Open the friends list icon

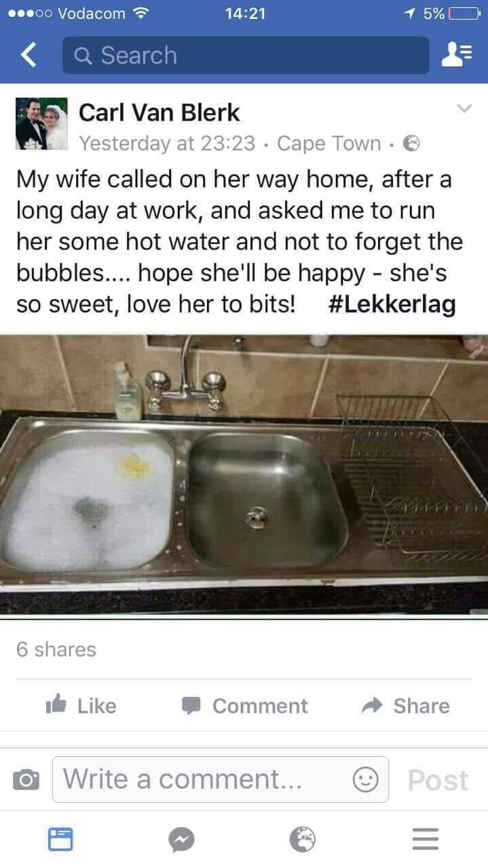tap(455, 55)
